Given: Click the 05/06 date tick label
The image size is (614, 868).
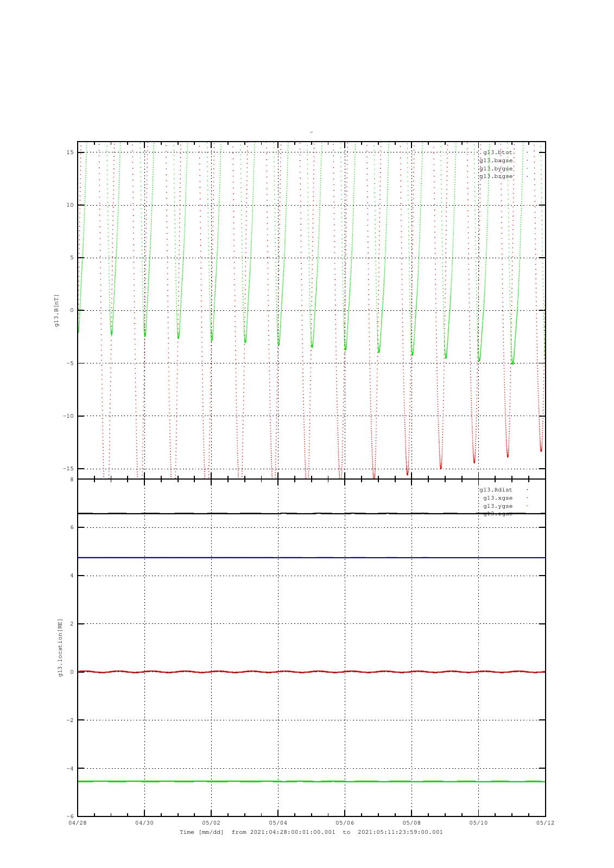Looking at the screenshot, I should point(345,823).
